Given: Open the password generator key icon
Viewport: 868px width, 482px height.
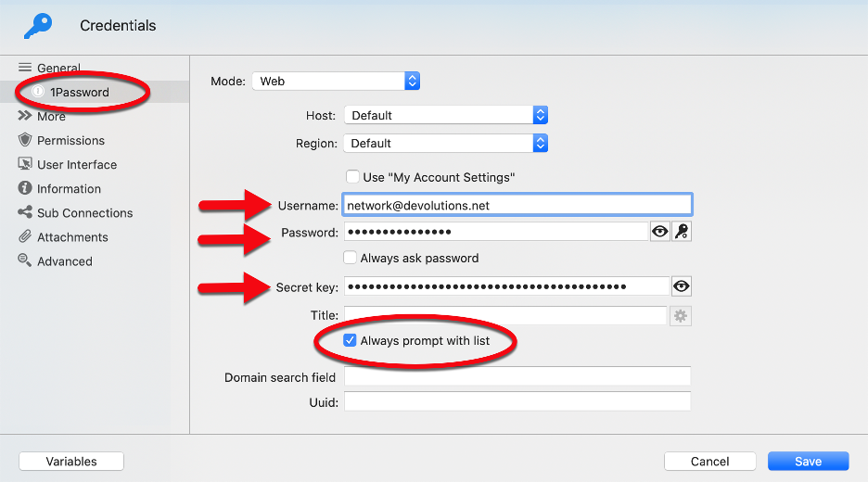Looking at the screenshot, I should coord(682,232).
